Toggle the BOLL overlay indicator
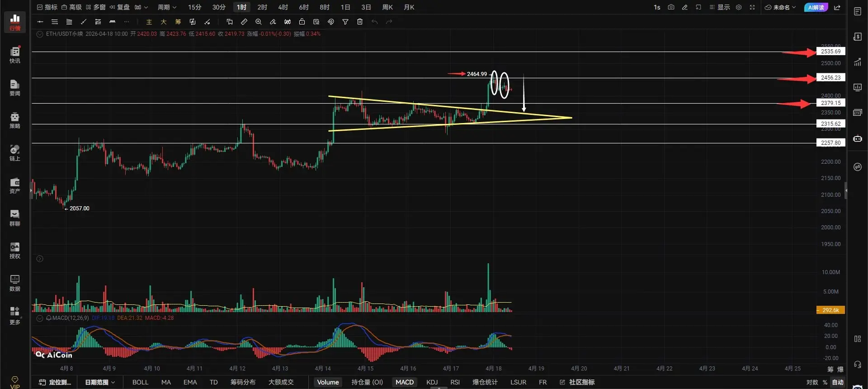Image resolution: width=868 pixels, height=389 pixels. point(140,382)
